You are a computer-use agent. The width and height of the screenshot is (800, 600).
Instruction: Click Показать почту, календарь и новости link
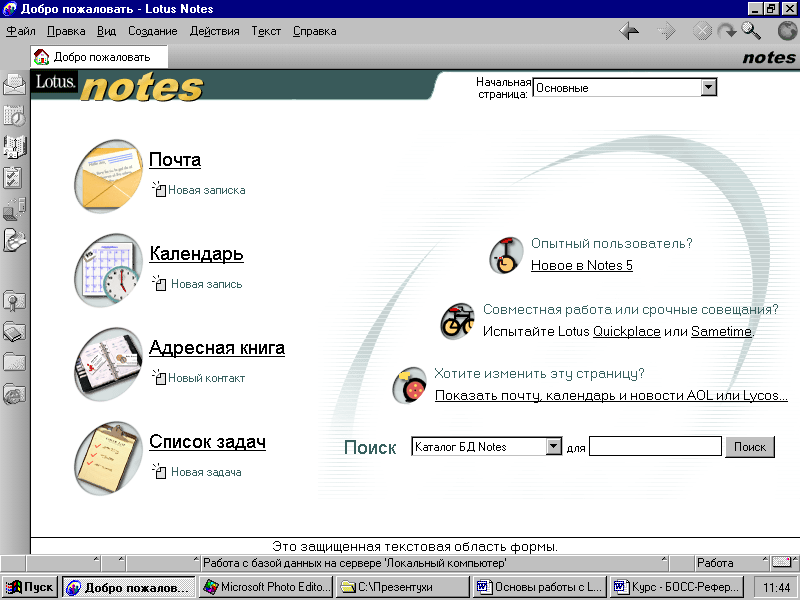[611, 395]
